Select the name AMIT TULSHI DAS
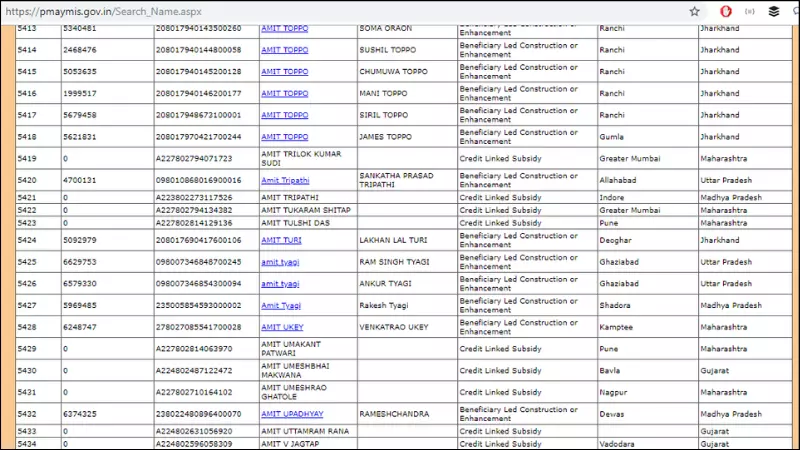Image resolution: width=800 pixels, height=450 pixels. (295, 223)
